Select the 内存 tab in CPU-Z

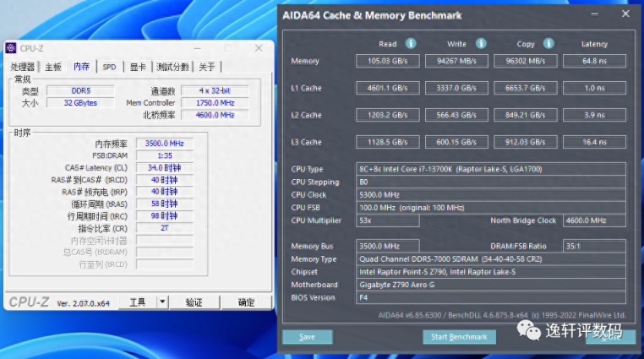81,67
